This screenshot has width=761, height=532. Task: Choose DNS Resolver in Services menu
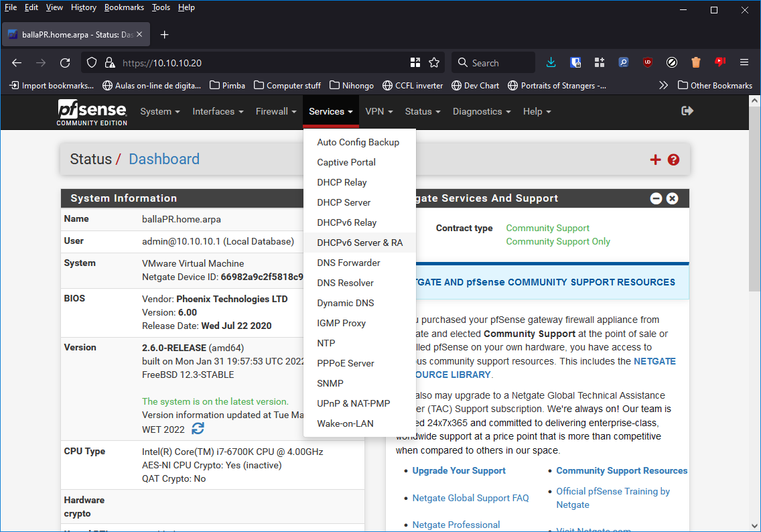[x=345, y=283]
